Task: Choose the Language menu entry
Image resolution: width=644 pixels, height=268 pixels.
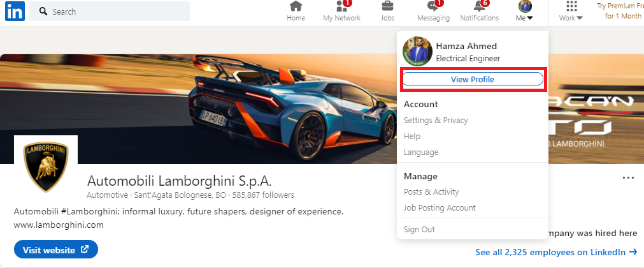Action: (421, 153)
